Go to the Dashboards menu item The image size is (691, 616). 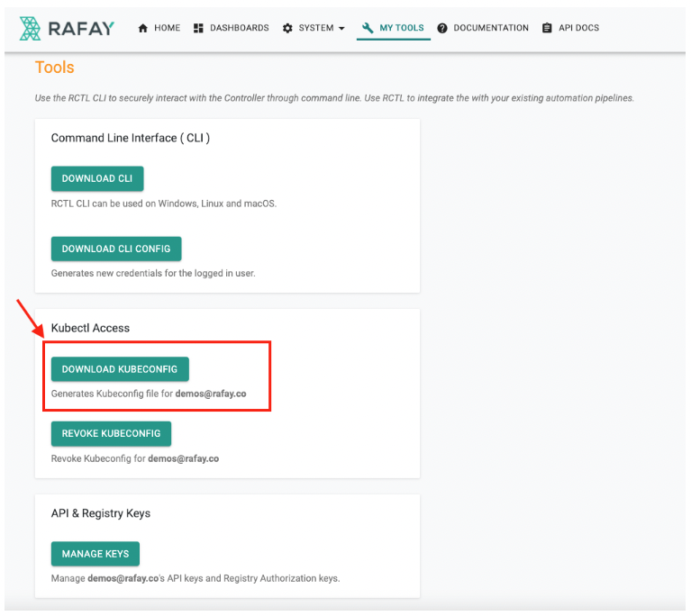click(239, 28)
